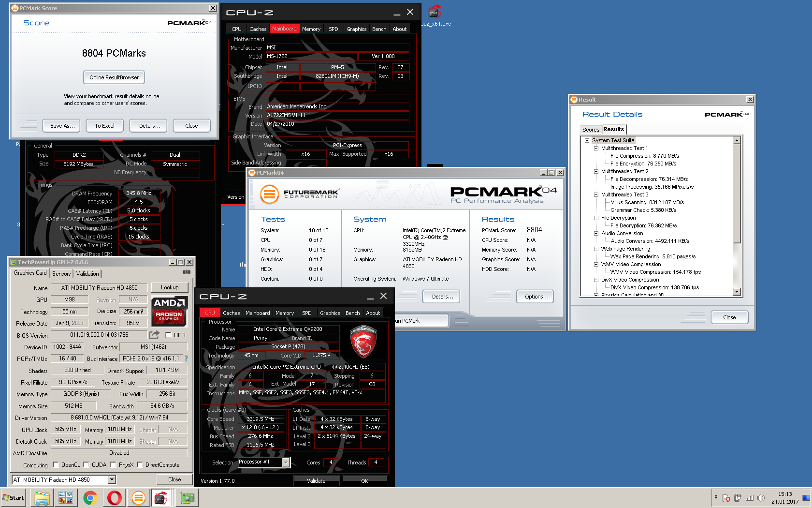The height and width of the screenshot is (508, 812).
Task: Show hidden tray icons using the double-chevron arrow
Action: [716, 497]
